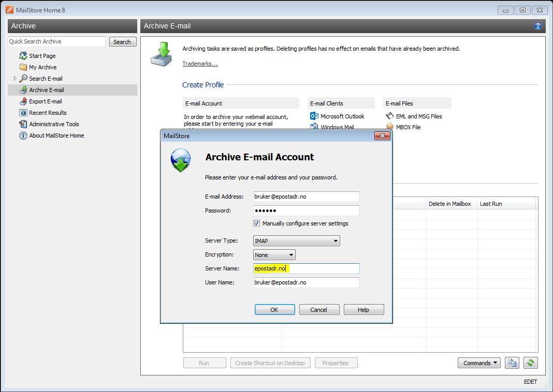Click the User Name field

(307, 282)
